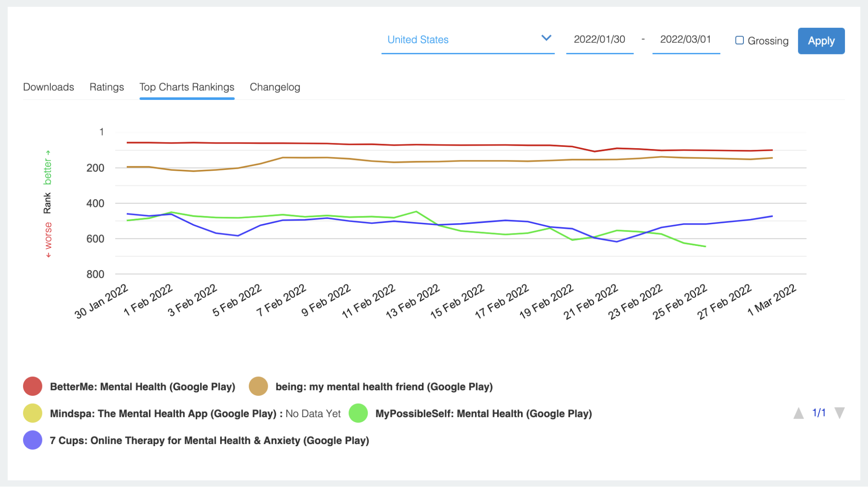Switch to the Downloads tab
The width and height of the screenshot is (868, 487).
[x=49, y=87]
